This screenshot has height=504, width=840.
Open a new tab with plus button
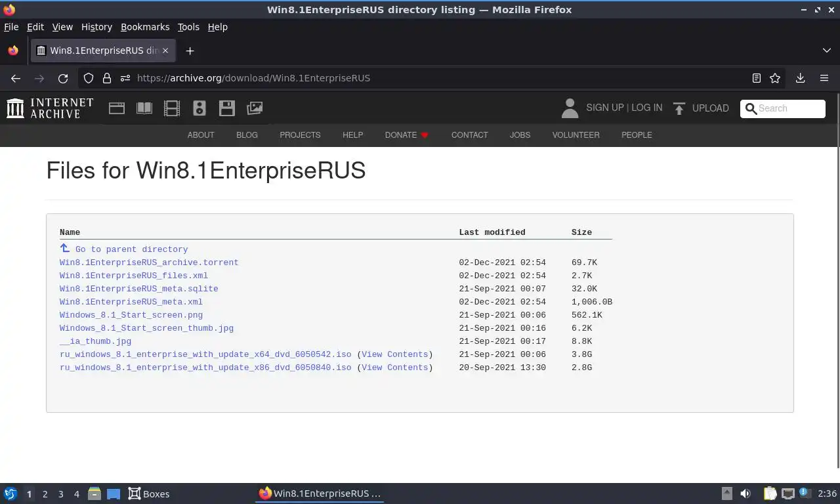click(190, 51)
